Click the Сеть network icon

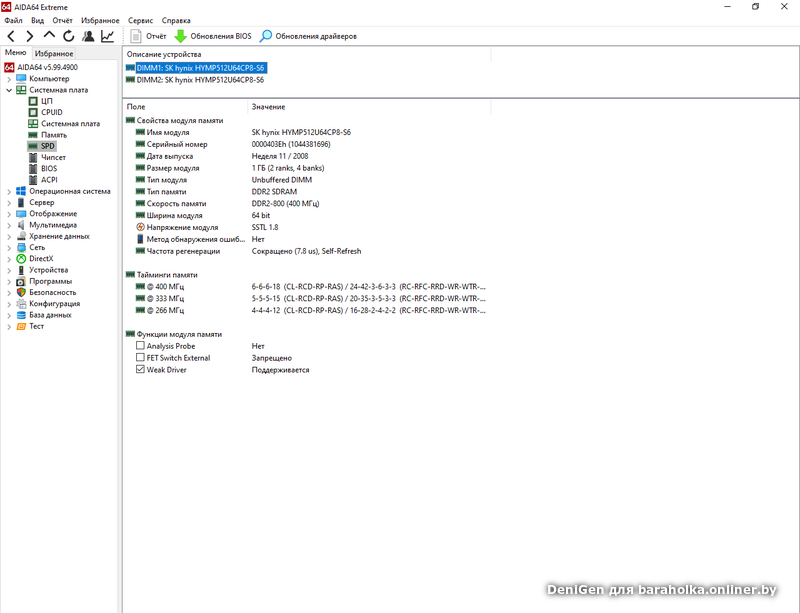(21, 247)
